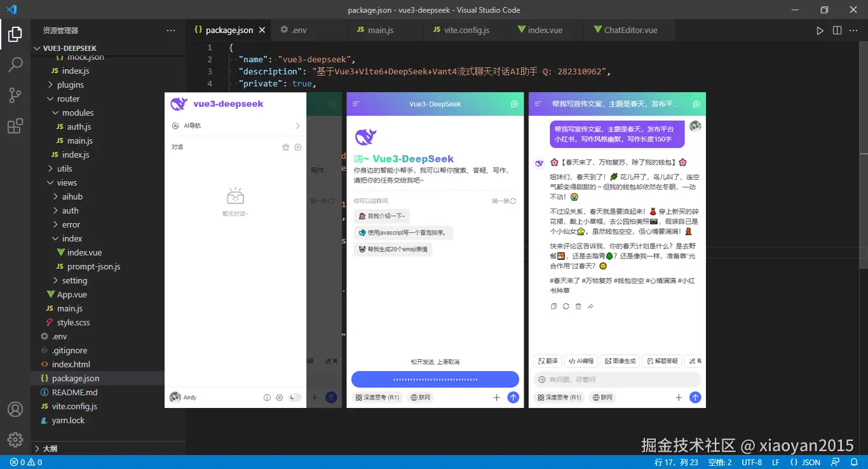Click 换一换 to refresh suggested prompts

point(501,200)
